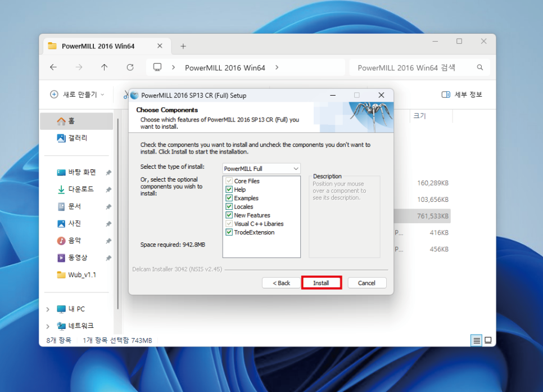
Task: Maximize the File Explorer window
Action: (x=459, y=41)
